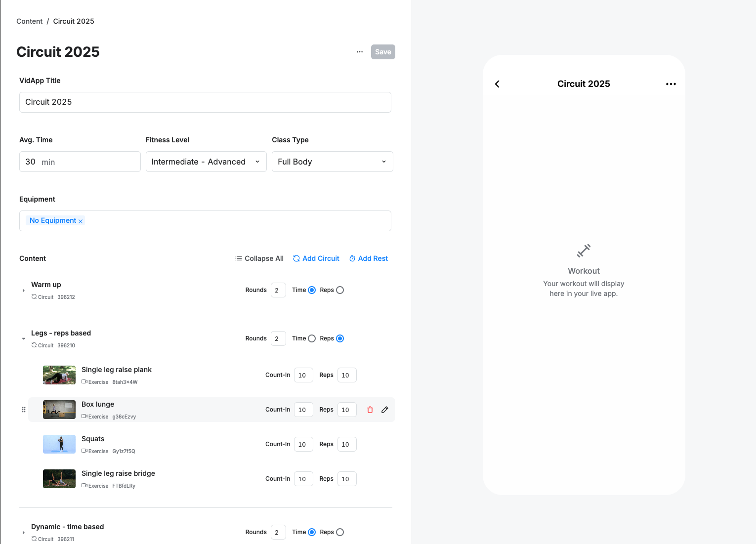Viewport: 756px width, 544px height.
Task: Click Rounds field for Dynamic - time based
Action: (278, 532)
